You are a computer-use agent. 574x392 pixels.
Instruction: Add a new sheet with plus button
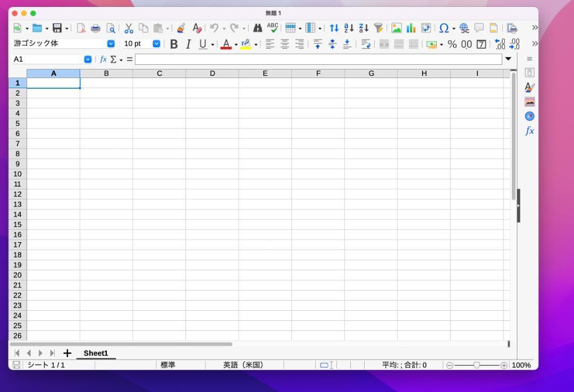(x=67, y=353)
